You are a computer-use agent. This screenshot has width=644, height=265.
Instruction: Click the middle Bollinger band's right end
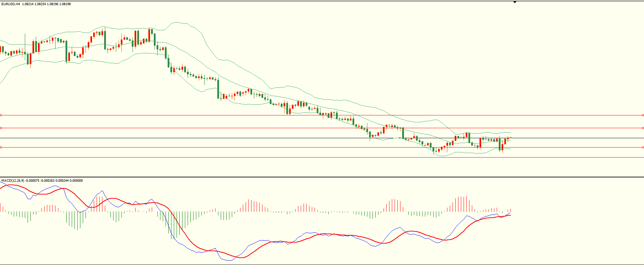pos(510,141)
